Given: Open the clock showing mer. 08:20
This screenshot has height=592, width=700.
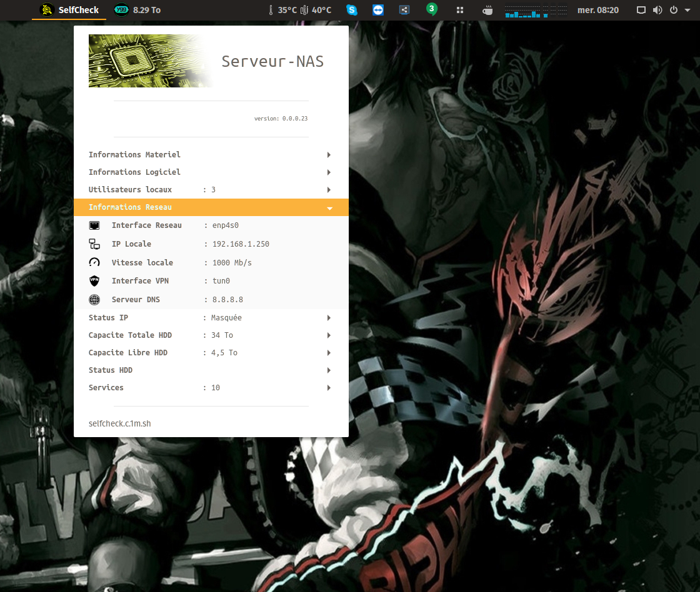Looking at the screenshot, I should (x=597, y=10).
